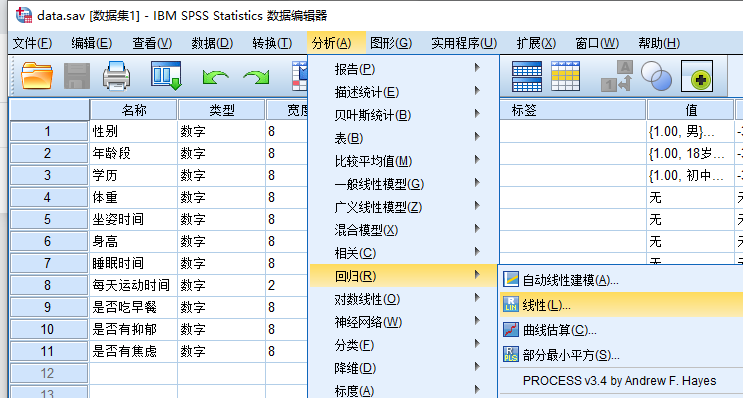This screenshot has height=398, width=743.
Task: Click the Automatic Linear Modeling icon
Action: [511, 280]
